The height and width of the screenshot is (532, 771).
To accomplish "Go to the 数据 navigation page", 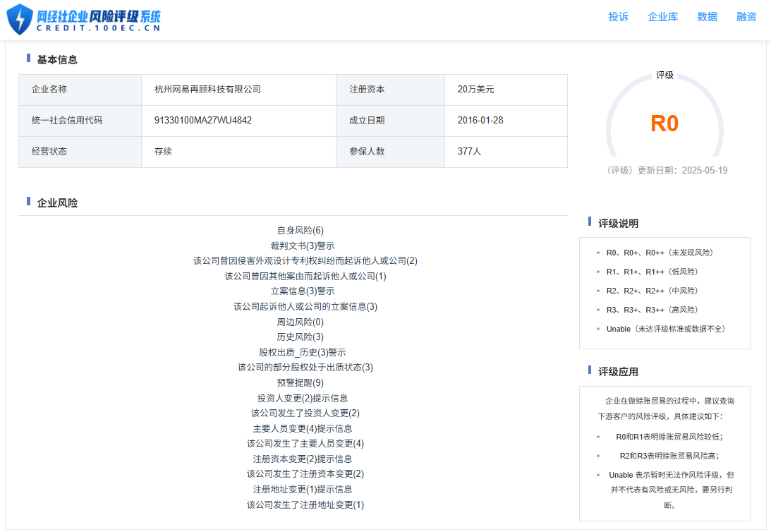I will pos(707,17).
